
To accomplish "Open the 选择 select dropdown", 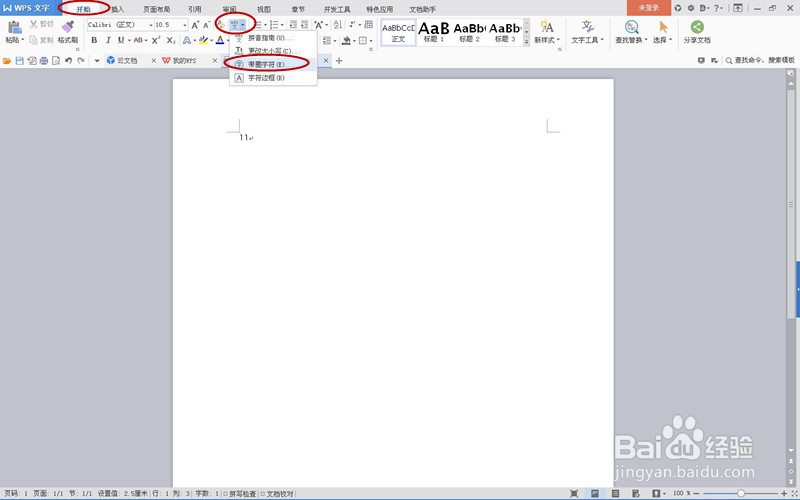I will pos(663,32).
